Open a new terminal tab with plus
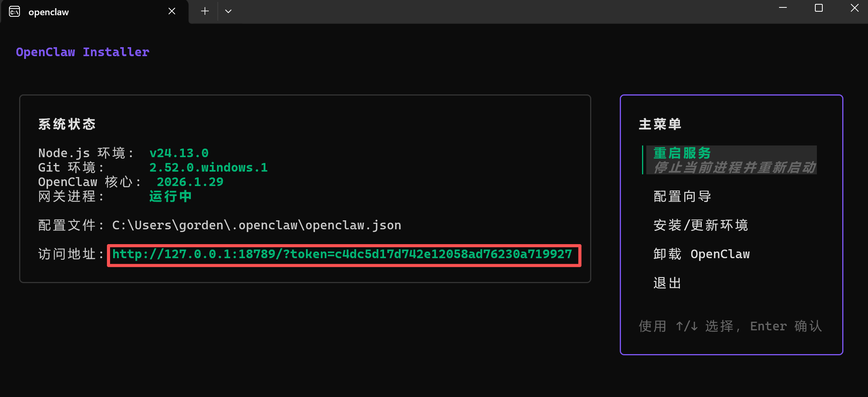This screenshot has height=397, width=868. [x=205, y=11]
